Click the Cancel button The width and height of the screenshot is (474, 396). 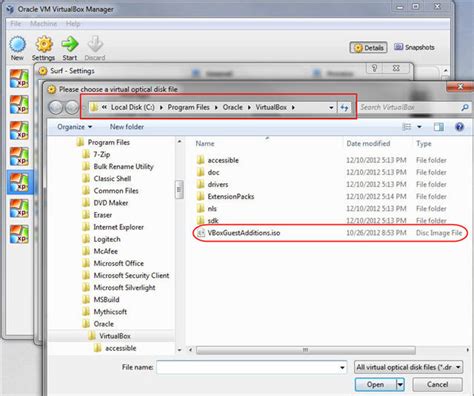click(x=437, y=385)
